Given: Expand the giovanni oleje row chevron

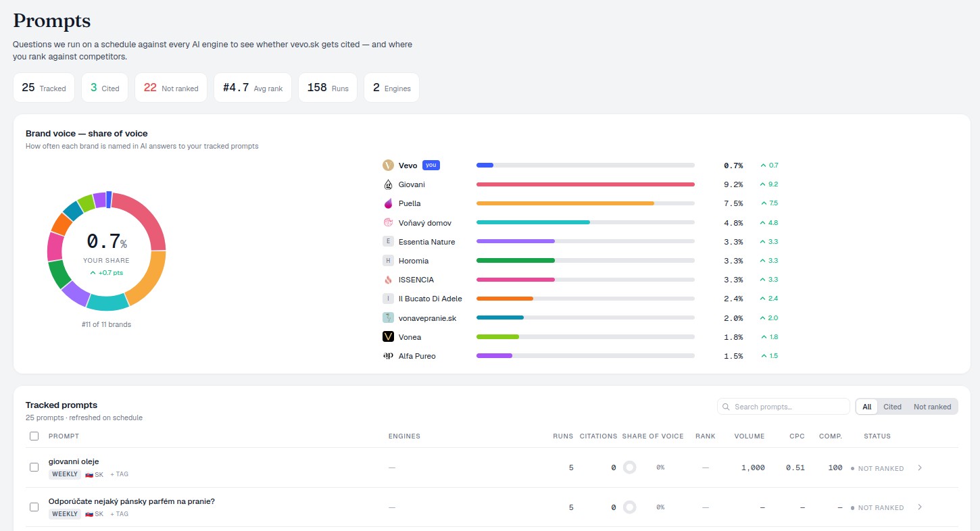Looking at the screenshot, I should 920,467.
